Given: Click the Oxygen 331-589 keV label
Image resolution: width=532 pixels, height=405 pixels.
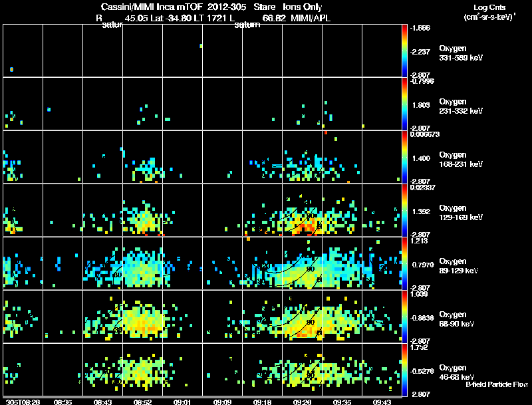Looking at the screenshot, I should click(x=461, y=53).
